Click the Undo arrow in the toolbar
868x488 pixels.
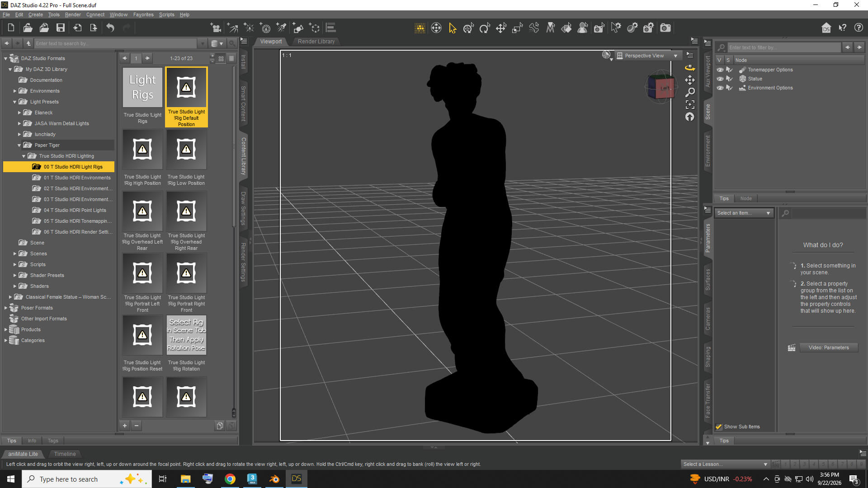point(110,28)
